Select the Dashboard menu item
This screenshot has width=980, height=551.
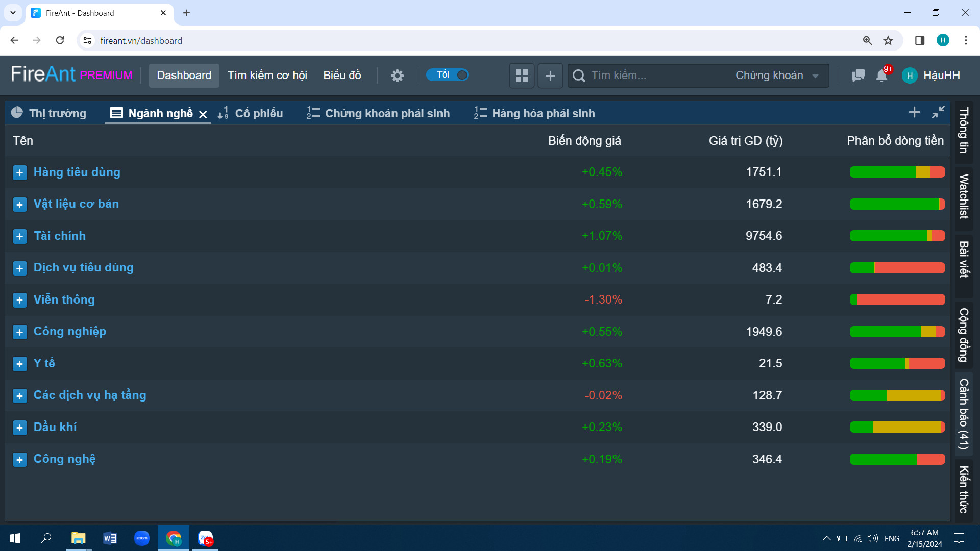[184, 76]
